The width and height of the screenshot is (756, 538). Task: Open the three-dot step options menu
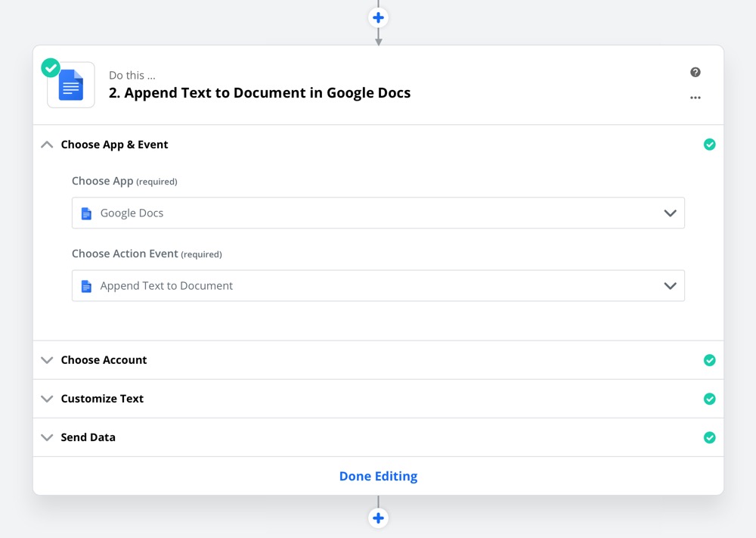696,98
